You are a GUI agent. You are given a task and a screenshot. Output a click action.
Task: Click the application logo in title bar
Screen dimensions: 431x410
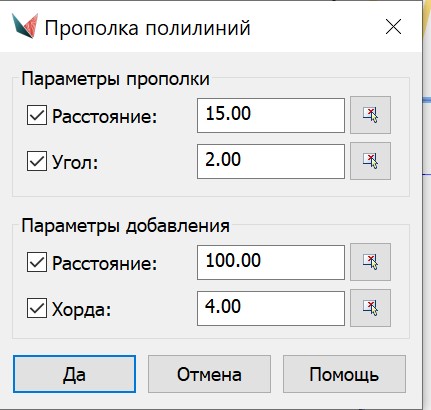(x=25, y=26)
